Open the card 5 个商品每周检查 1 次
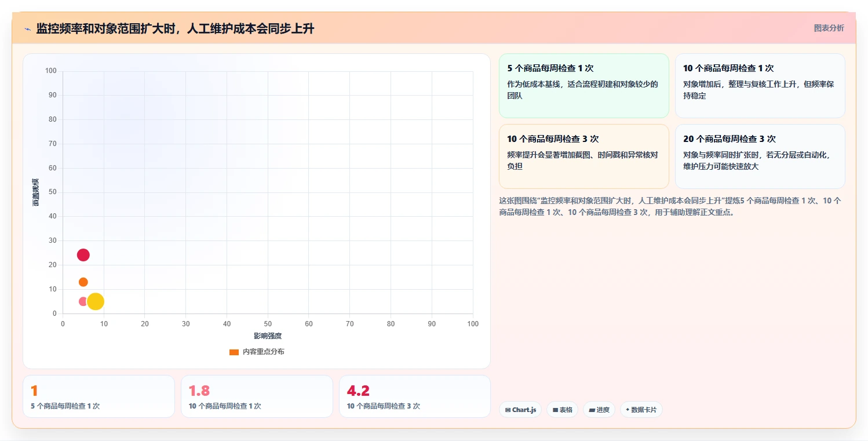 (x=583, y=86)
